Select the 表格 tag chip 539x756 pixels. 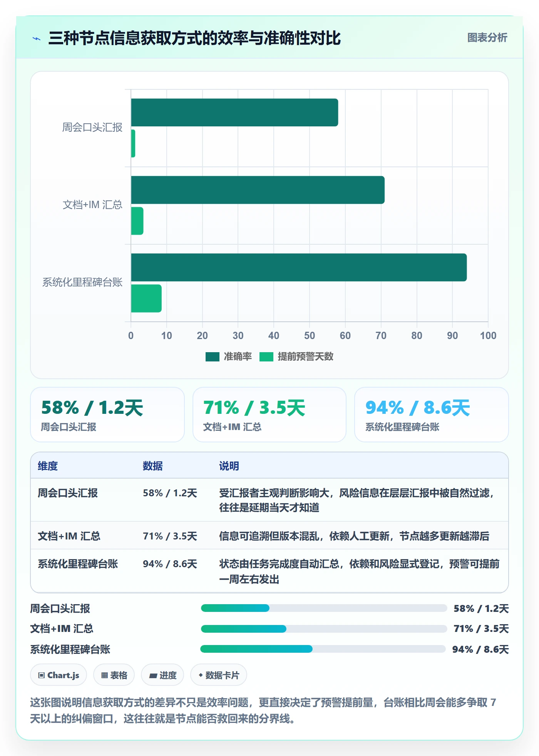pos(114,675)
